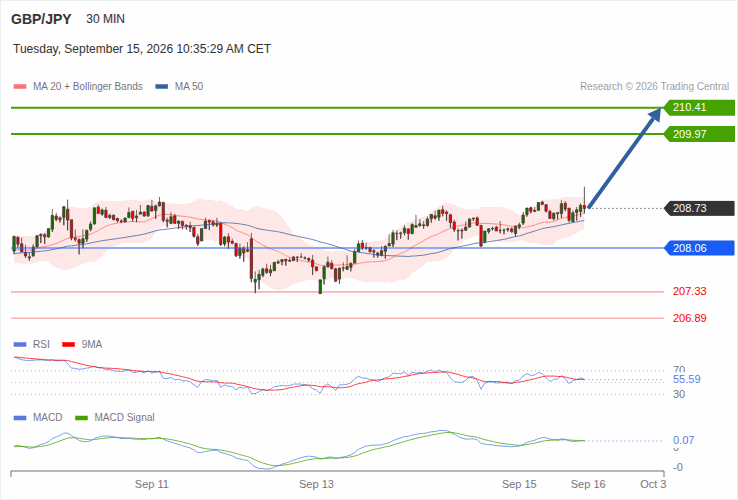
Task: Click the 207.33 red support level label
Action: [x=690, y=291]
